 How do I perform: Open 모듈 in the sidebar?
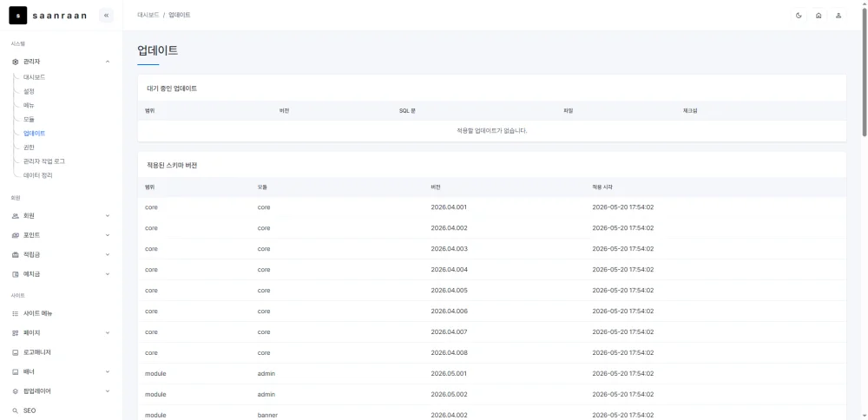click(x=29, y=119)
